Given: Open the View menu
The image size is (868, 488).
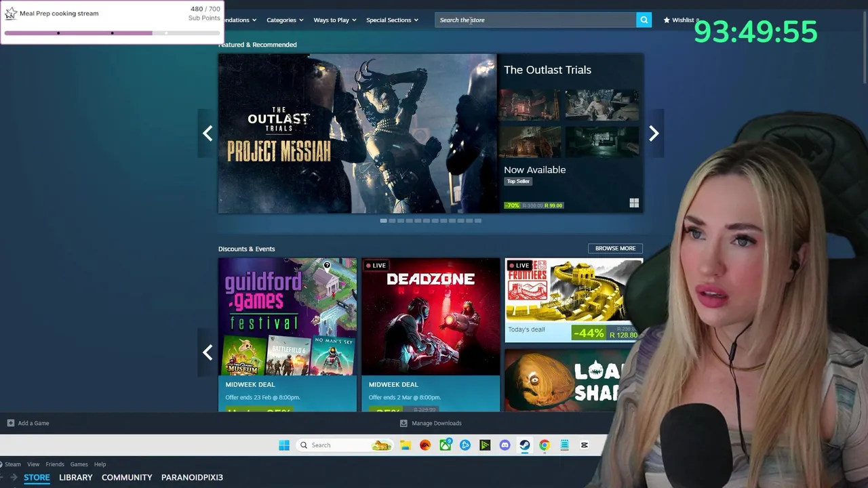Looking at the screenshot, I should [x=33, y=464].
